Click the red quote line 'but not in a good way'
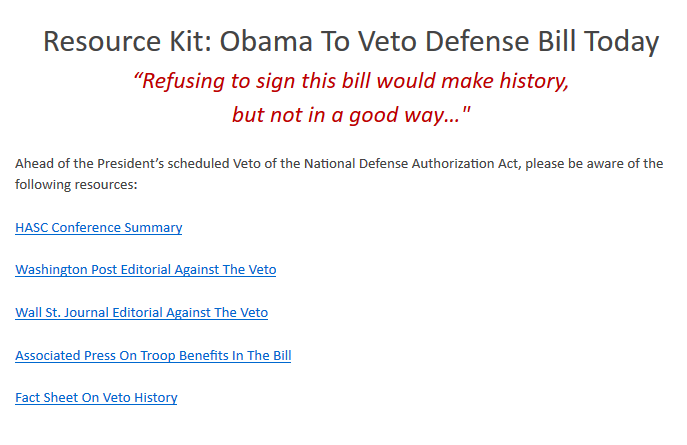The image size is (687, 445). (x=351, y=115)
